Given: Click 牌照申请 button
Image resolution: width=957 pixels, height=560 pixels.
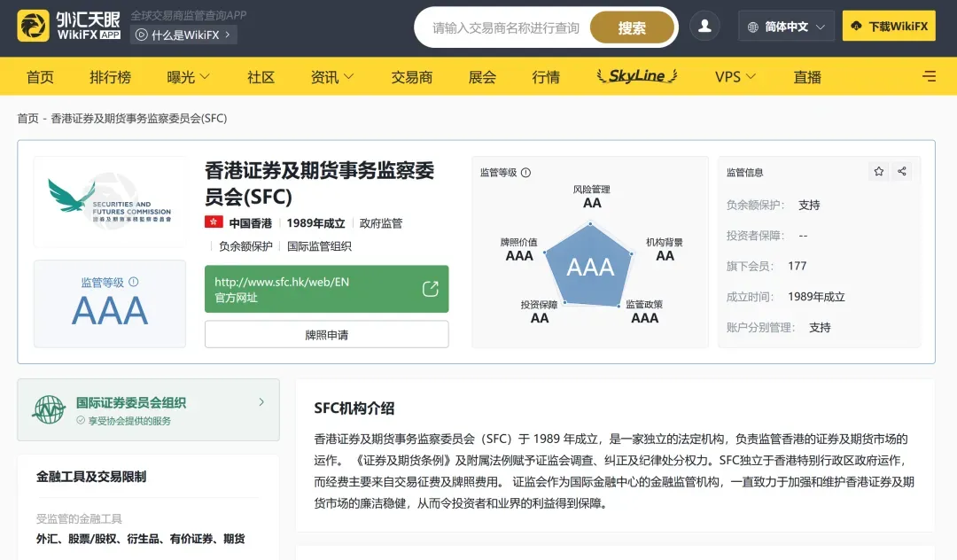Looking at the screenshot, I should (x=326, y=334).
